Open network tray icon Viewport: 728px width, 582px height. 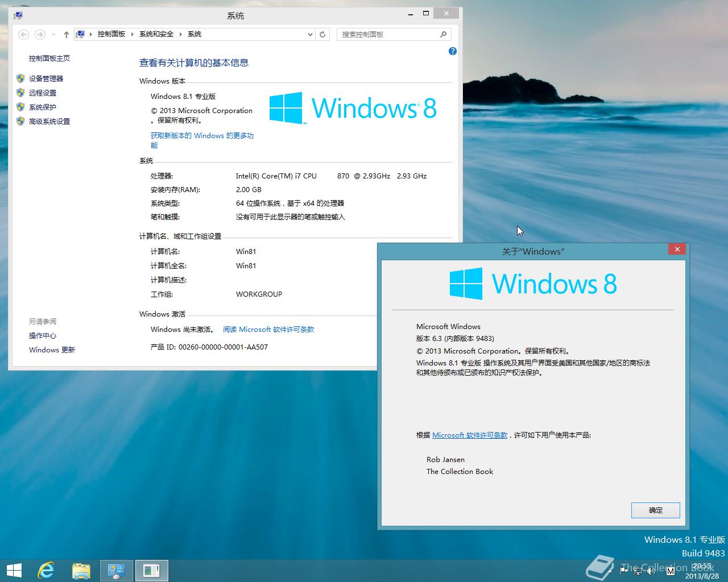tap(638, 570)
